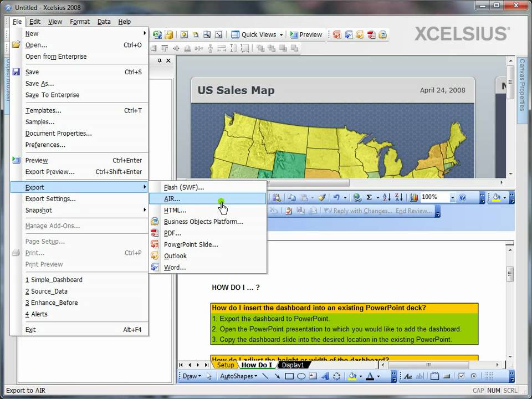Click the first sheet navigation arrow

coord(181,365)
